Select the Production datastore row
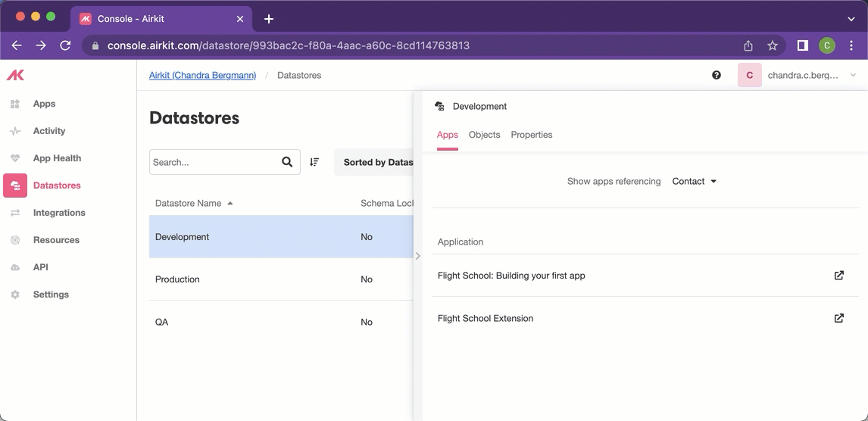Image resolution: width=868 pixels, height=421 pixels. (281, 279)
